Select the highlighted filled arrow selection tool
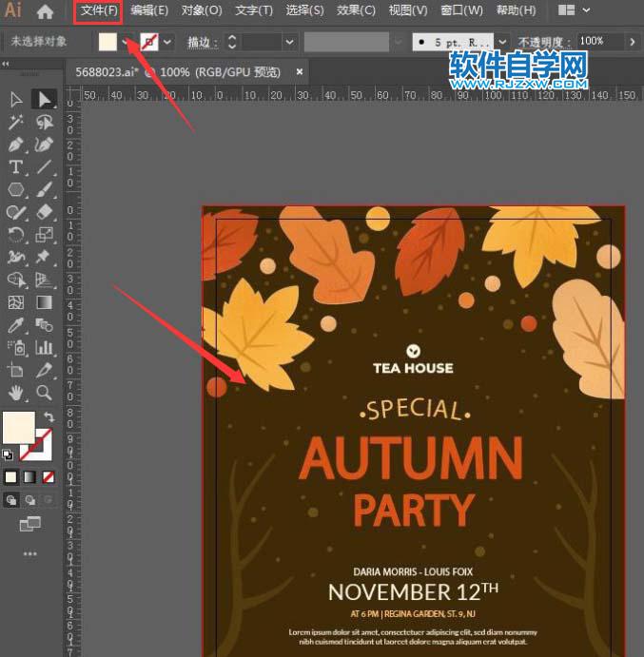Screen dimensions: 644x657 (44, 100)
